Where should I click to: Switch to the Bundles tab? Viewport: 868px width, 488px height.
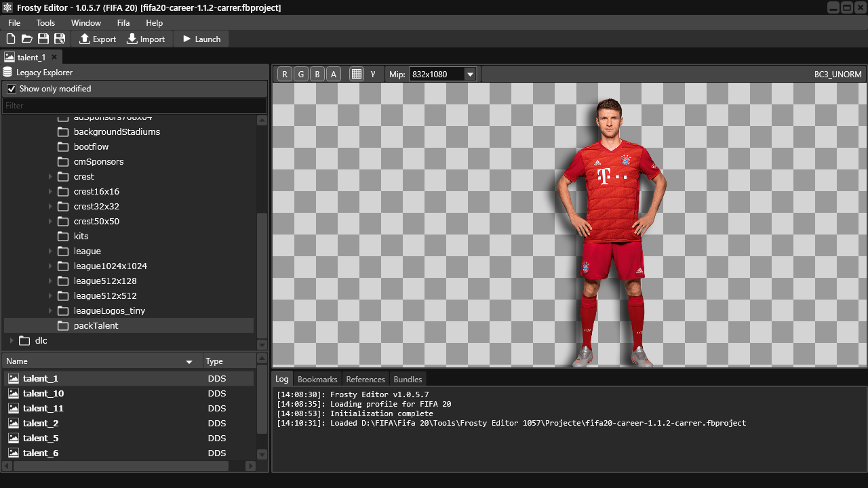pos(408,380)
